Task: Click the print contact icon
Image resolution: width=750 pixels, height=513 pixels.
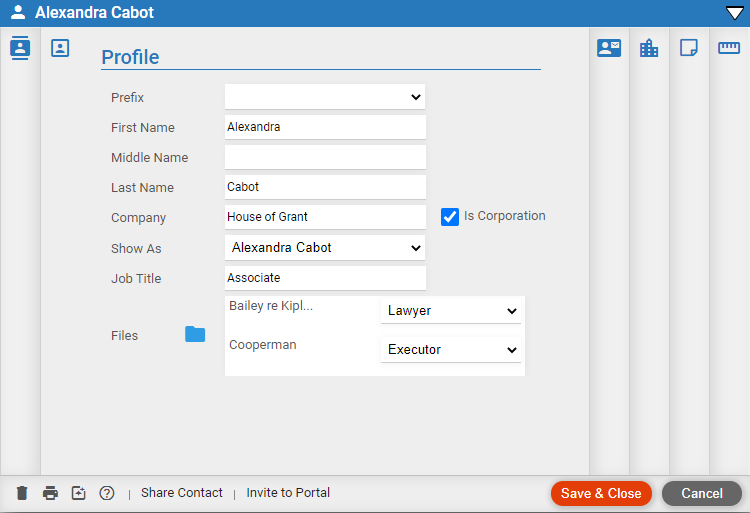Action: pos(50,493)
